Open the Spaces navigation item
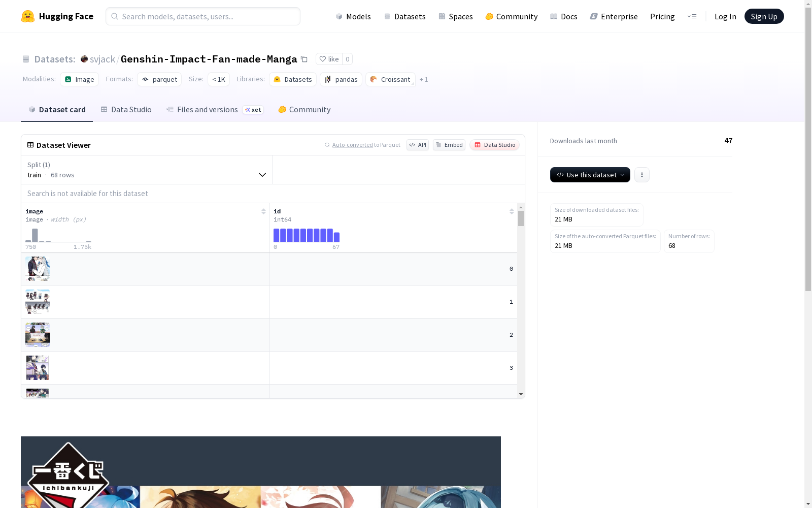This screenshot has width=812, height=508. pos(456,16)
